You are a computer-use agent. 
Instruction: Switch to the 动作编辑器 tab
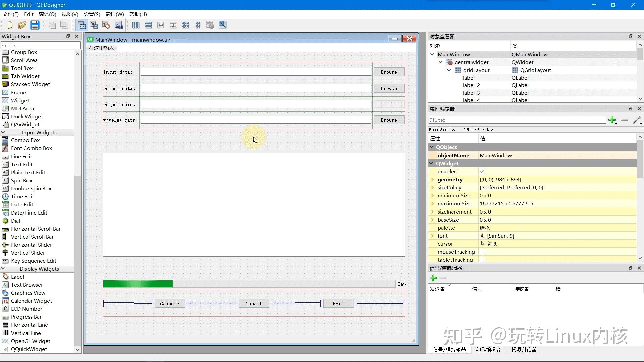point(488,349)
